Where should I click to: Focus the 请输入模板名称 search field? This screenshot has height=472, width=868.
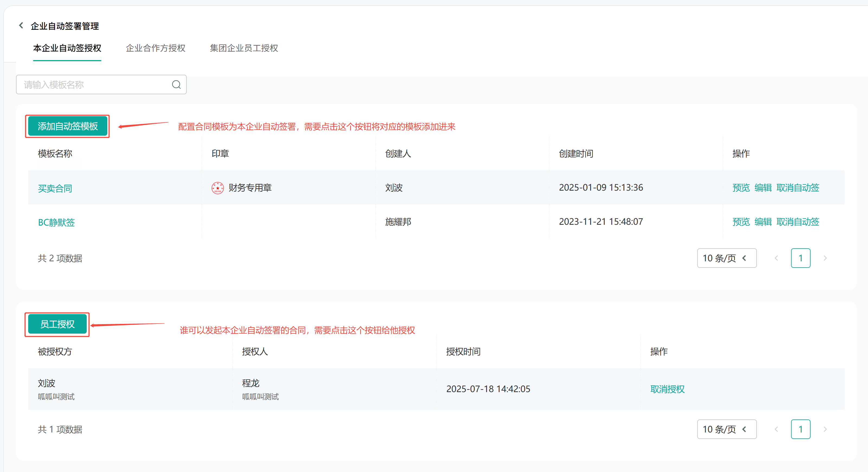[101, 84]
